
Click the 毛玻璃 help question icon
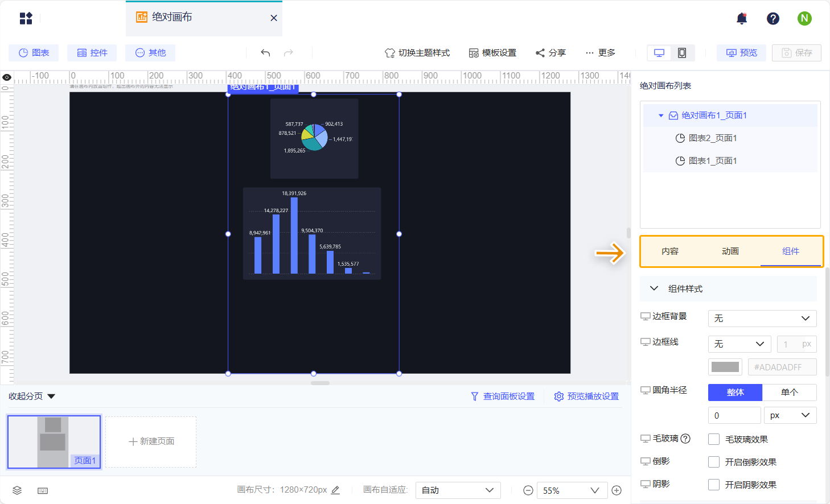(x=685, y=439)
